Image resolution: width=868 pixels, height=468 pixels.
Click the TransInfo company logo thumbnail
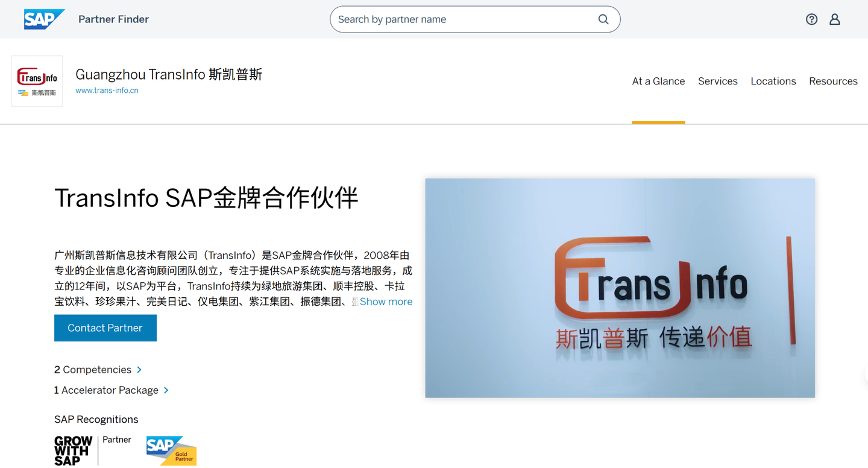point(36,81)
